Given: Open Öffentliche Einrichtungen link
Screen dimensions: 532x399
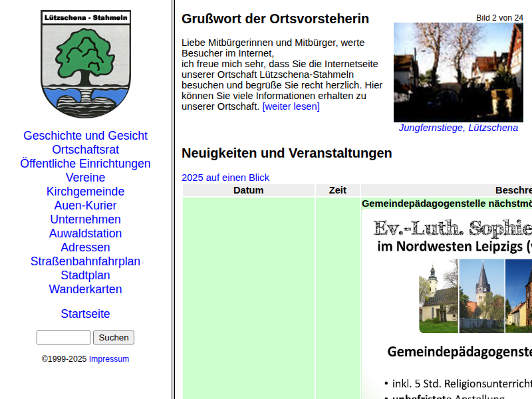Looking at the screenshot, I should point(85,164).
